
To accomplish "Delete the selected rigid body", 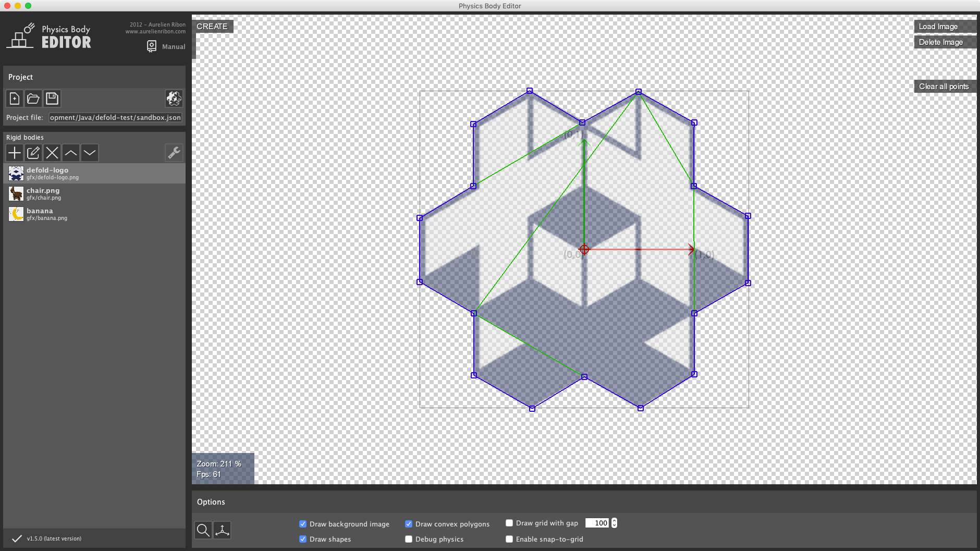I will (52, 153).
